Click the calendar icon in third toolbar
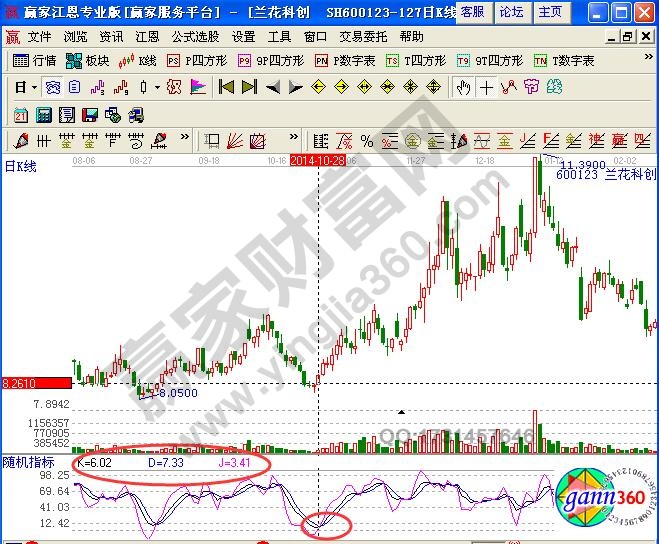659x544 pixels. pyautogui.click(x=21, y=114)
